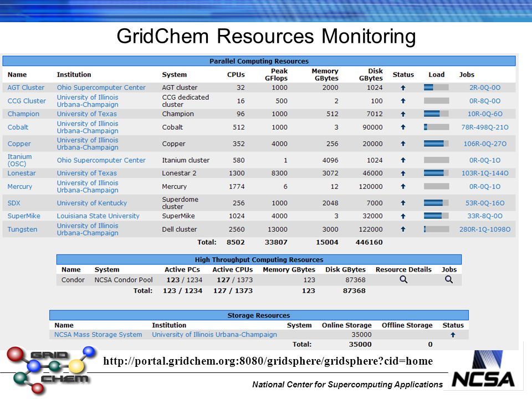Viewport: 532px width, 399px height.
Task: Open the Mercury resource link
Action: [20, 187]
